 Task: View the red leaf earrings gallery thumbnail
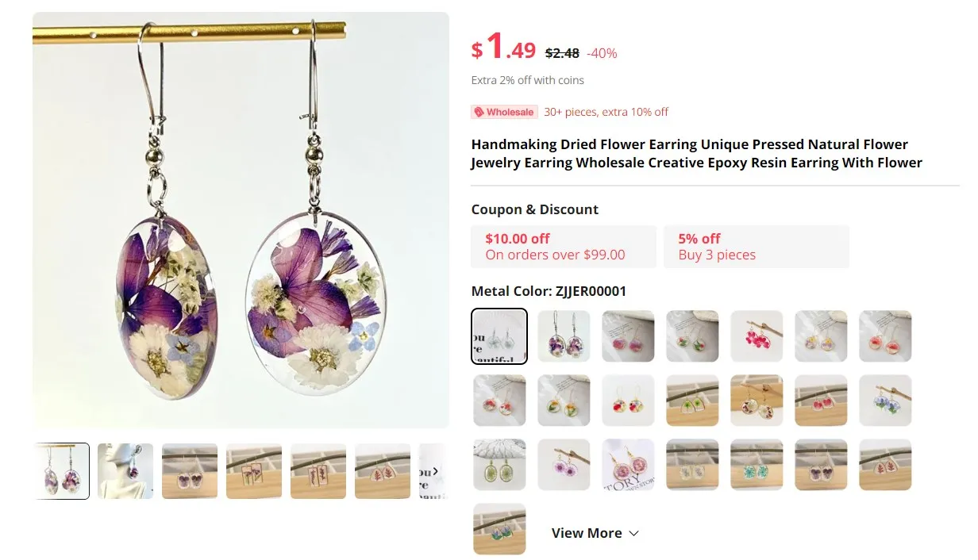pyautogui.click(x=383, y=471)
